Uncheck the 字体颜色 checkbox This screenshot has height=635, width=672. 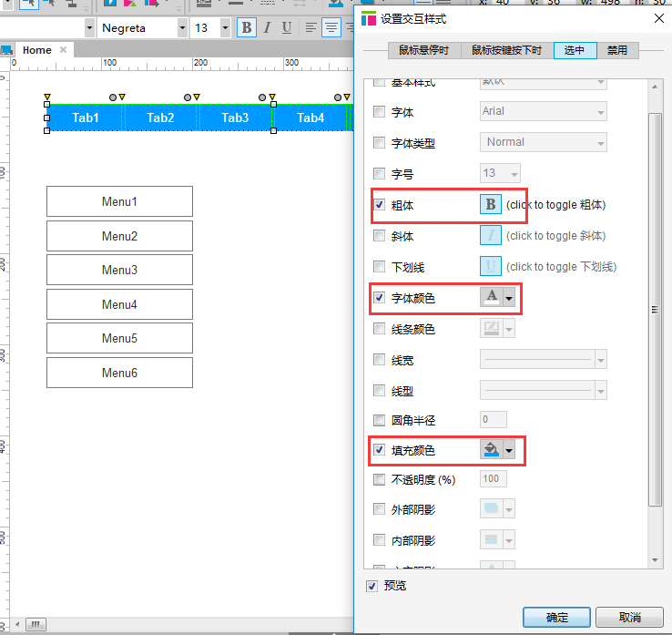(380, 297)
